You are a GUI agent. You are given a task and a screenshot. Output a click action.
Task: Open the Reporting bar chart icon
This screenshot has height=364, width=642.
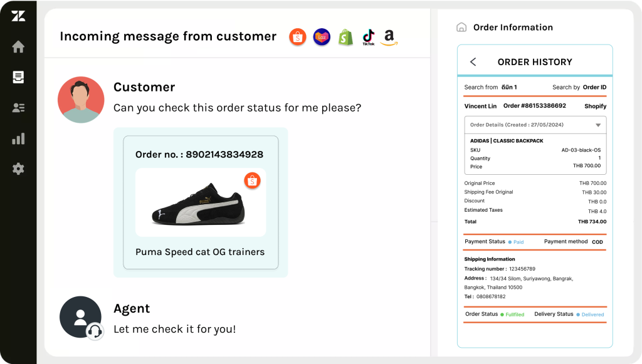pos(18,138)
